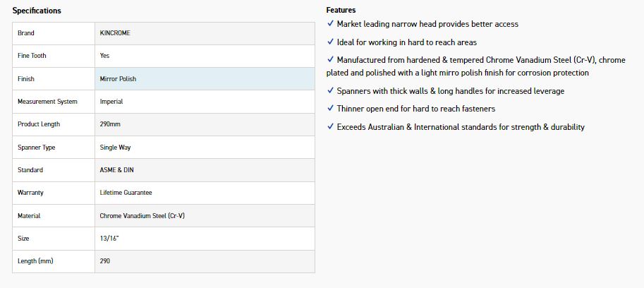Click the Length (mm) row label
Viewport: 644px width, 288px height.
coord(35,261)
